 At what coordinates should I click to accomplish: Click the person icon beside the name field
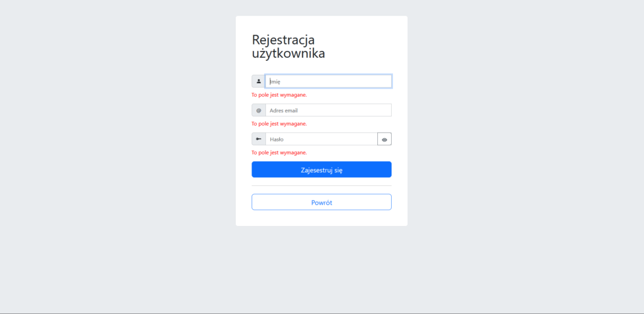(258, 81)
